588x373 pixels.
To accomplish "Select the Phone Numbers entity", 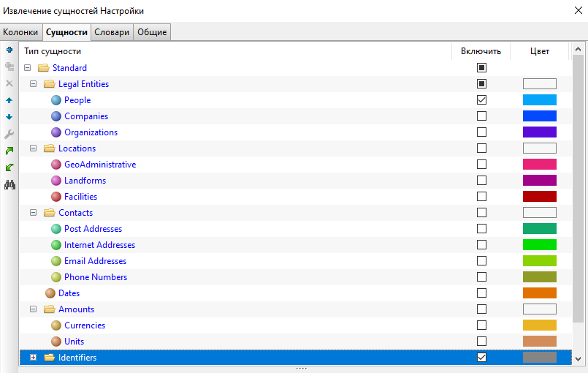I will coord(95,277).
